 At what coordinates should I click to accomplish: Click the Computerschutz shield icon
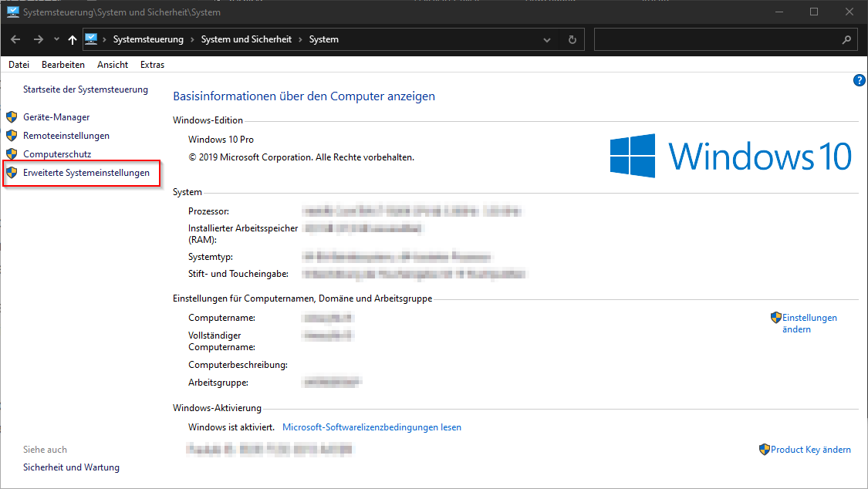[12, 154]
